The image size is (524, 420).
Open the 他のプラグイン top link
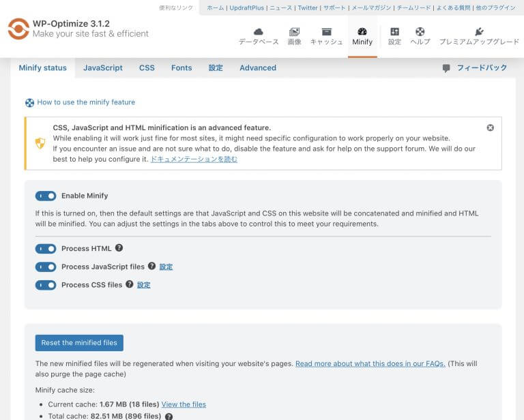pyautogui.click(x=495, y=7)
